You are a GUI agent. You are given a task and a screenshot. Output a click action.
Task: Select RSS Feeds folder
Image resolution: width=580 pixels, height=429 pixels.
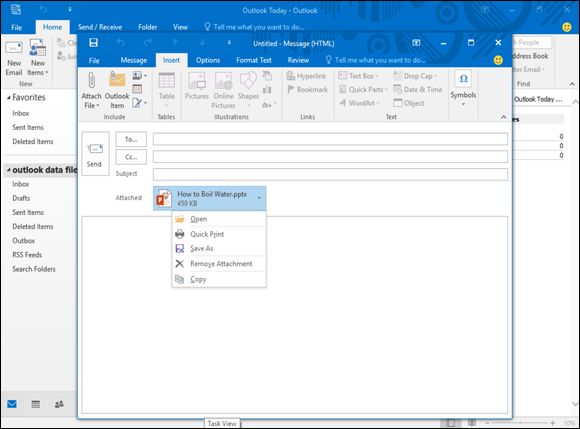point(27,255)
